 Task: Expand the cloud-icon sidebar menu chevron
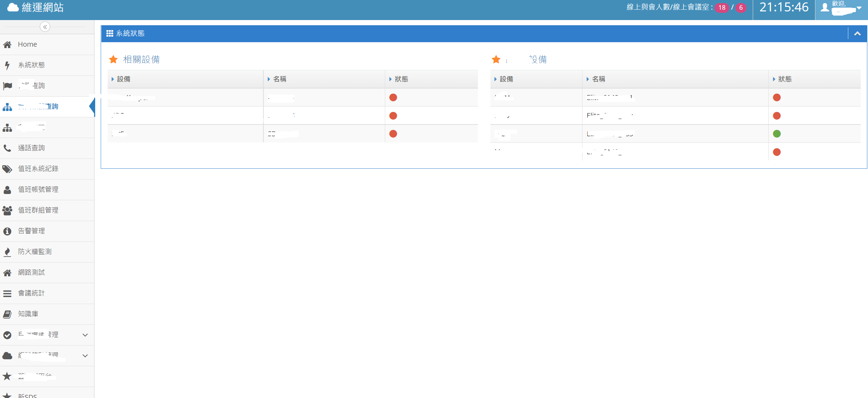[x=85, y=356]
